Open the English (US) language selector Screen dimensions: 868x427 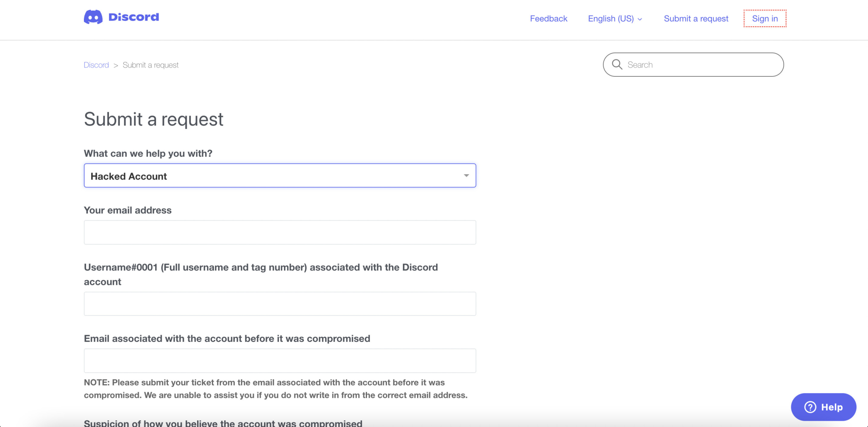(x=611, y=19)
